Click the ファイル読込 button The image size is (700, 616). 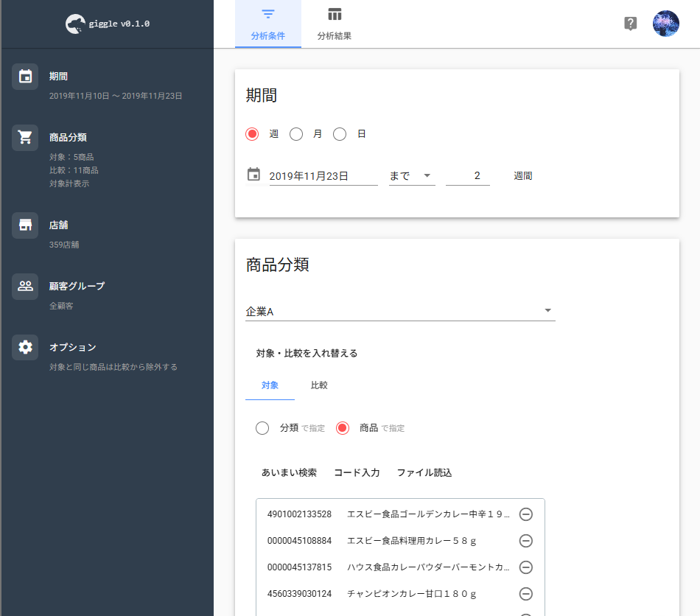pyautogui.click(x=424, y=473)
